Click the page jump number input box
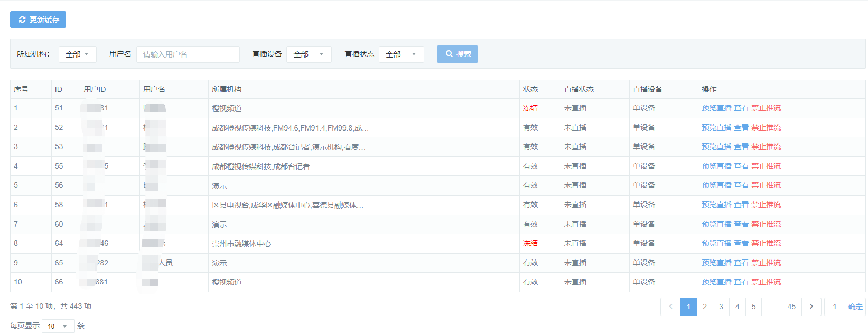The height and width of the screenshot is (334, 868). point(835,307)
